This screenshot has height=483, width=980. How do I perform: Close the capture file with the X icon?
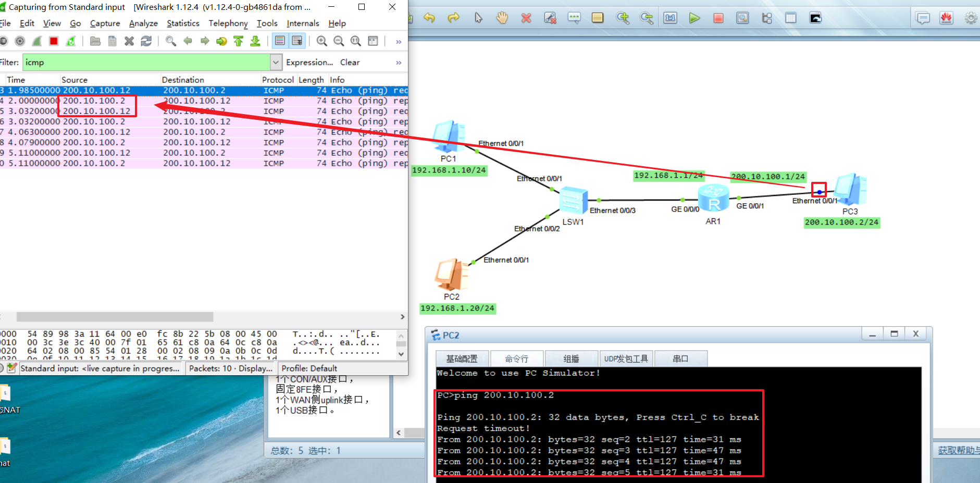pyautogui.click(x=129, y=41)
